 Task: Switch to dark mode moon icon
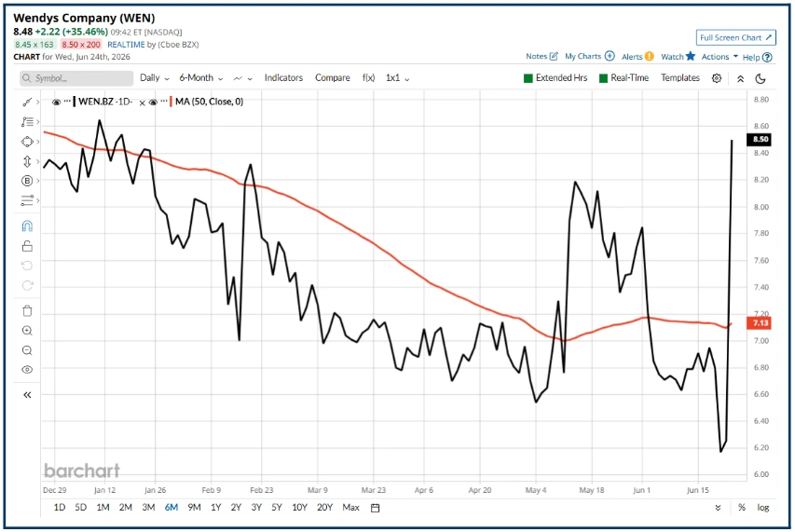761,78
